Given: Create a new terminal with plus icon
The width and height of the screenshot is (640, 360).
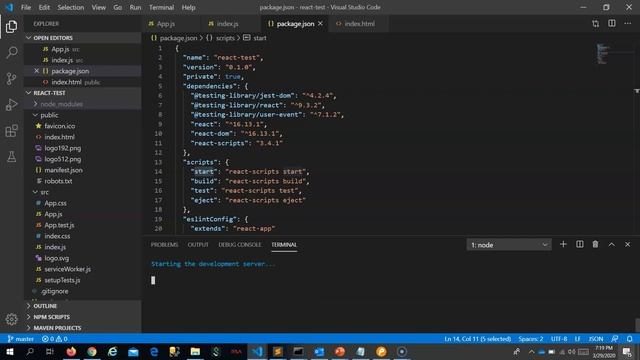Looking at the screenshot, I should click(x=563, y=244).
